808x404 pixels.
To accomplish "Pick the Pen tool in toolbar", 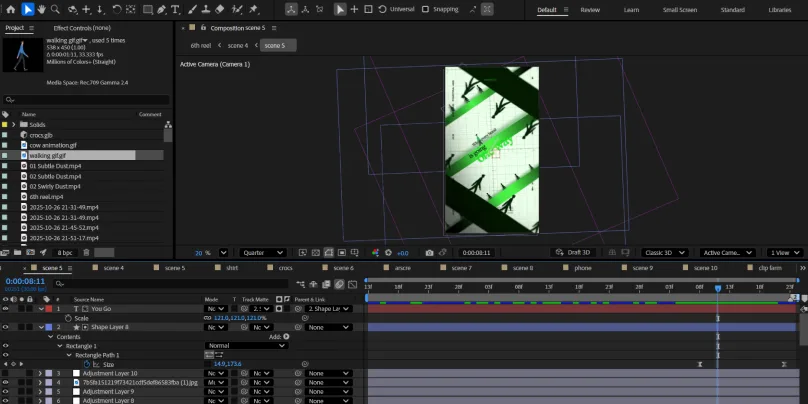I will pyautogui.click(x=163, y=9).
